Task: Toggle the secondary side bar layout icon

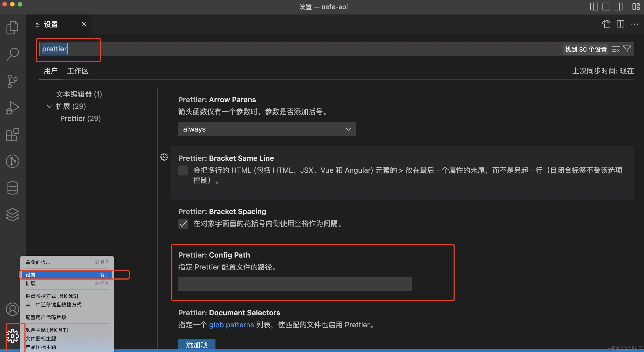Action: pyautogui.click(x=618, y=7)
